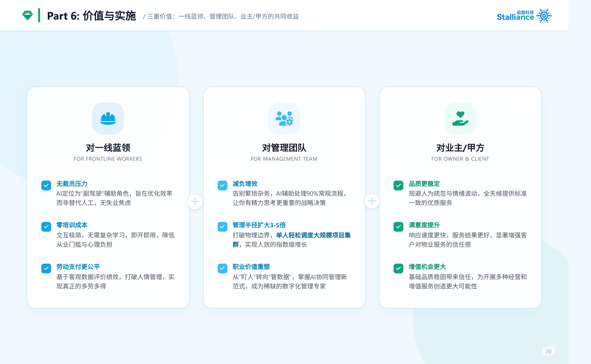Viewport: 591px width, 364px height.
Task: Toggle the green 品质更稳定 checkbox
Action: pyautogui.click(x=398, y=185)
